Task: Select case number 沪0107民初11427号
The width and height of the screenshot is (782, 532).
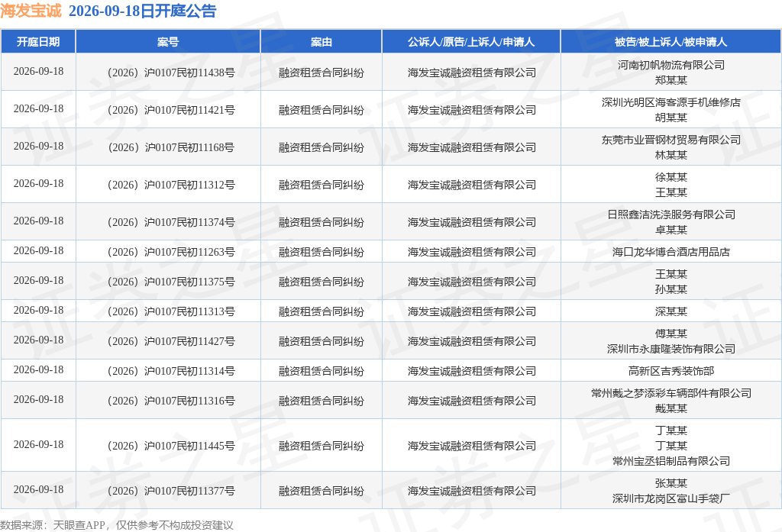Action: (171, 341)
